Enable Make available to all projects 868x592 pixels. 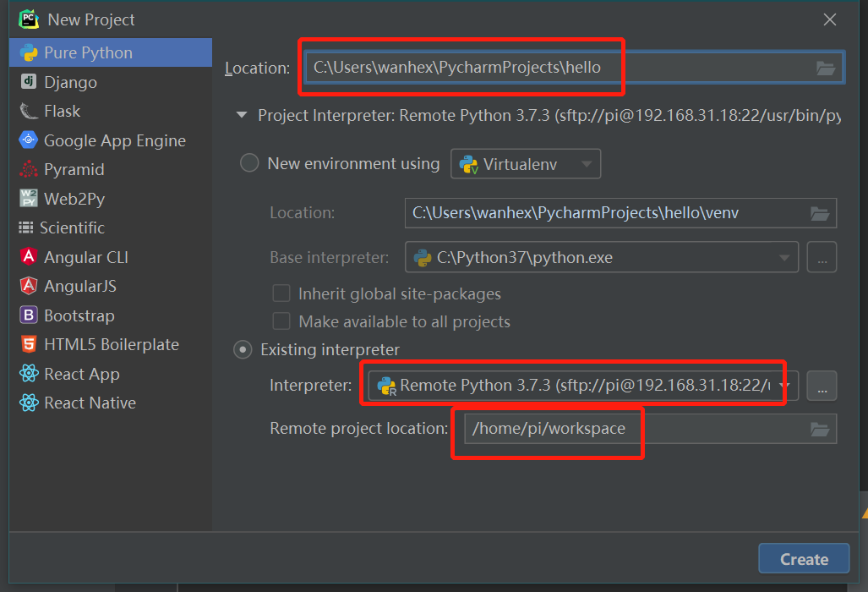(281, 321)
